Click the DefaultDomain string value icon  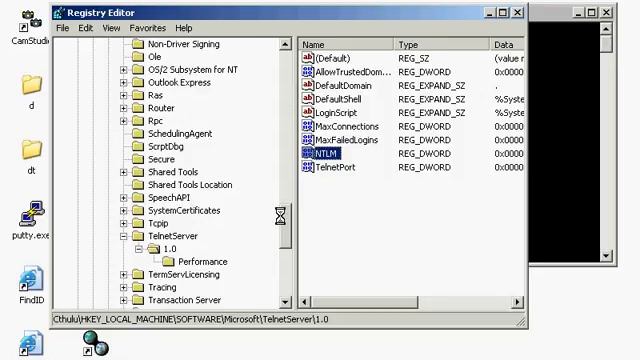tap(307, 85)
